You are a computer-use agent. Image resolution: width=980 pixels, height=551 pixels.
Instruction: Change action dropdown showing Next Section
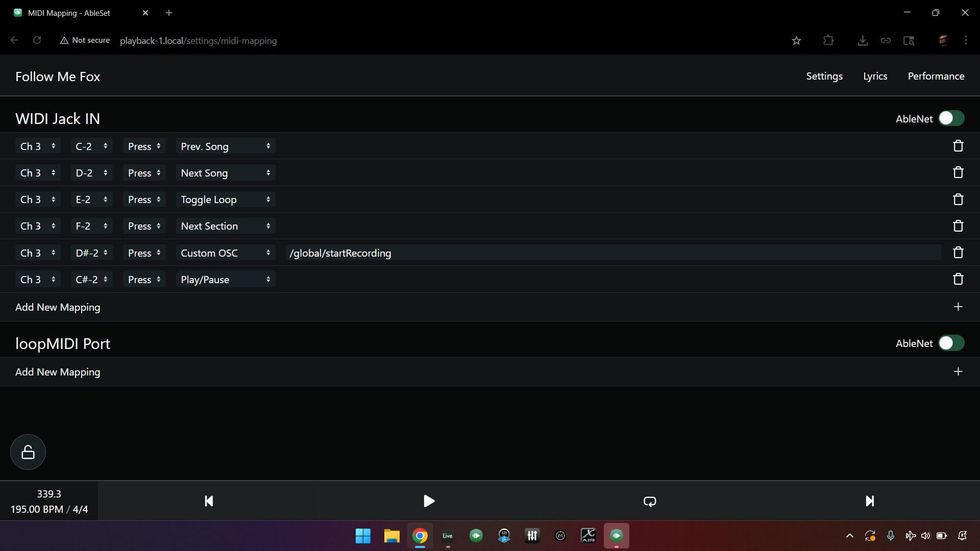[226, 226]
